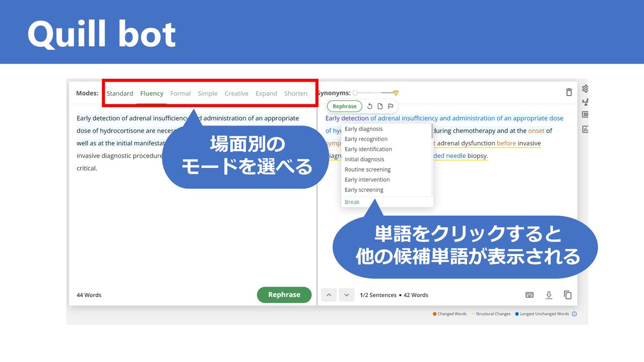Click the '1/2 Sentences' counter

[x=378, y=295]
